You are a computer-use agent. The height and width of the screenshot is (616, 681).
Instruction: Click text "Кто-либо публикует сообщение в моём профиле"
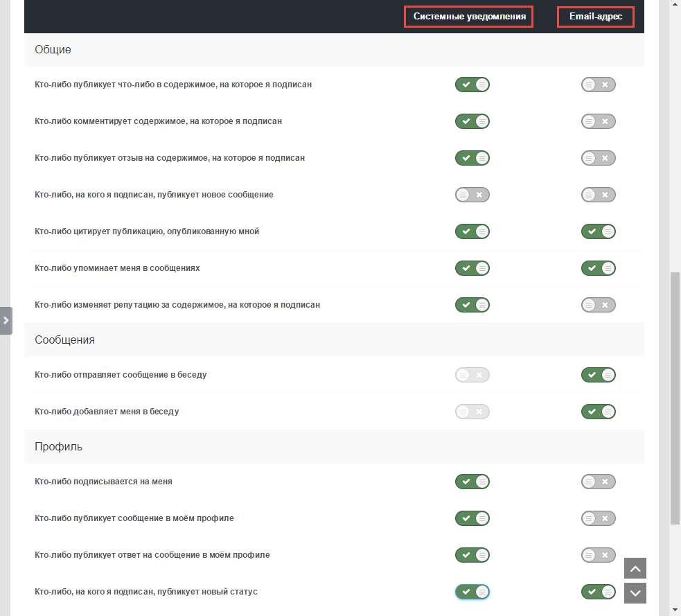tap(134, 518)
